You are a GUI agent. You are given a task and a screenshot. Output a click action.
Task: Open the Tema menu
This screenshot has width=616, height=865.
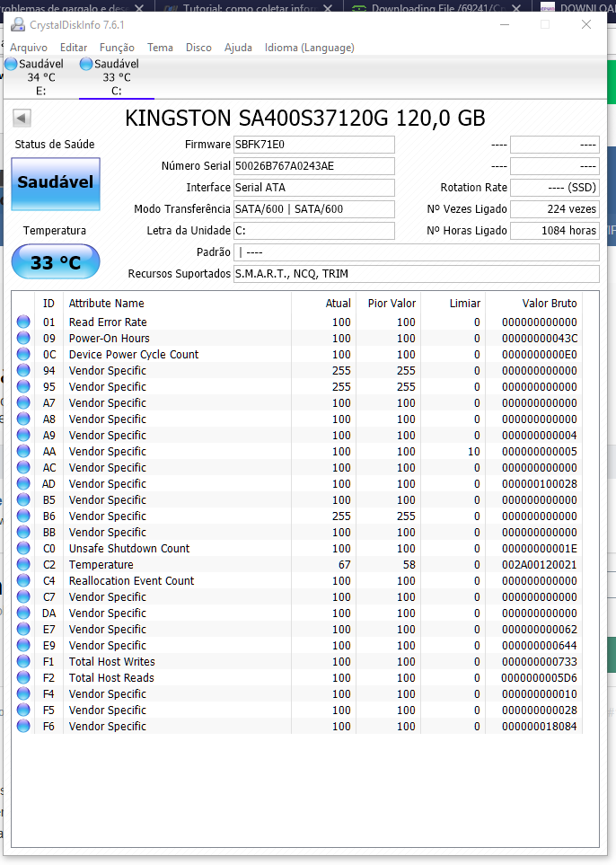[160, 48]
